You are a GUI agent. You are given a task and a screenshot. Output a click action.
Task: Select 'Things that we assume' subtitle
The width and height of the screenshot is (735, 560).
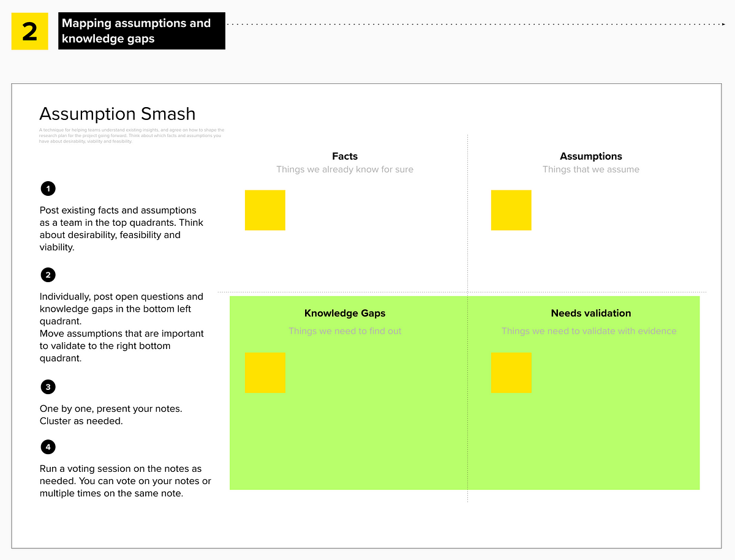tap(591, 170)
